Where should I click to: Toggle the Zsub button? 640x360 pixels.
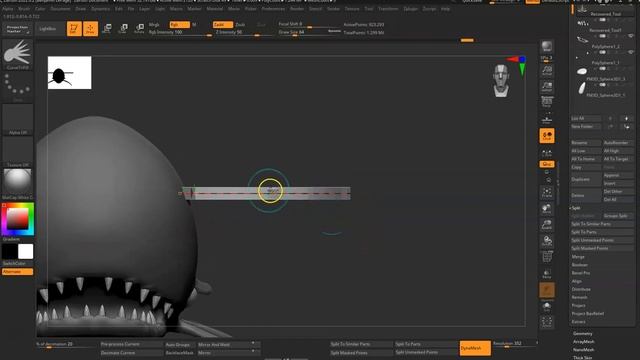[x=240, y=24]
